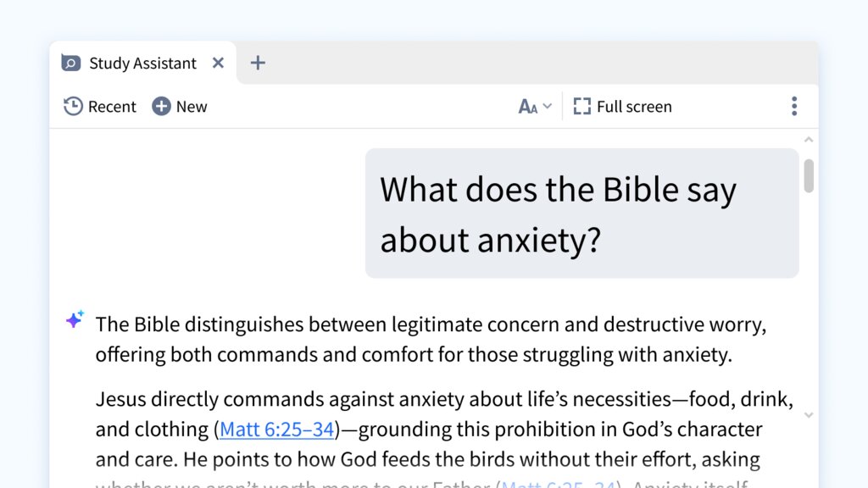
Task: Close the Study Assistant tab
Action: pyautogui.click(x=218, y=62)
